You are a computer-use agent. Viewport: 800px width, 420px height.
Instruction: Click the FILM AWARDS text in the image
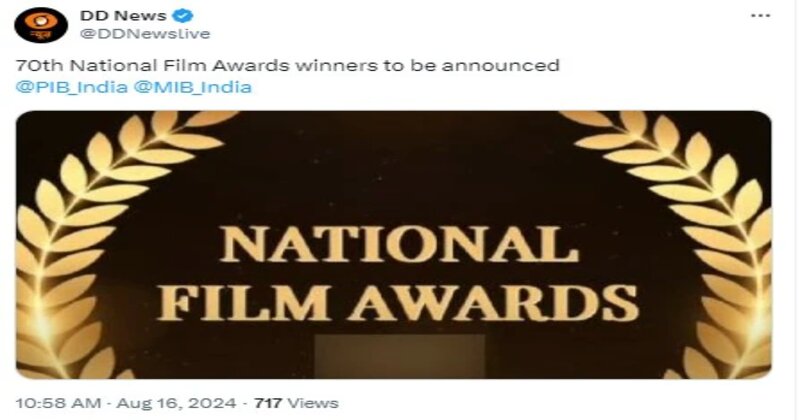[x=398, y=302]
